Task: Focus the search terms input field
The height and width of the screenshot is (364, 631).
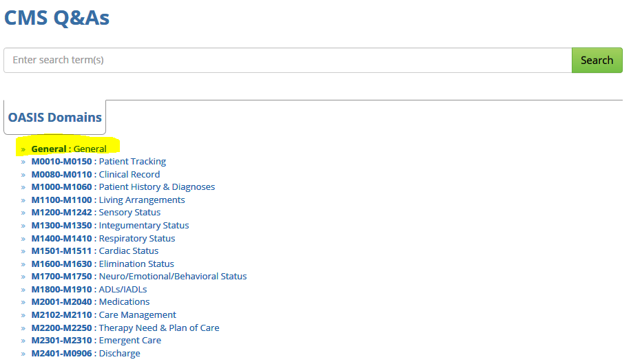Action: 288,60
